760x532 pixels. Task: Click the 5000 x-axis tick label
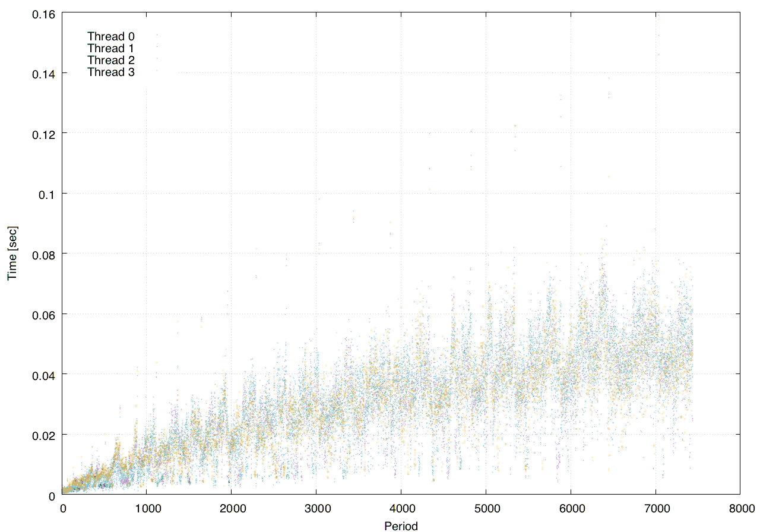(486, 508)
